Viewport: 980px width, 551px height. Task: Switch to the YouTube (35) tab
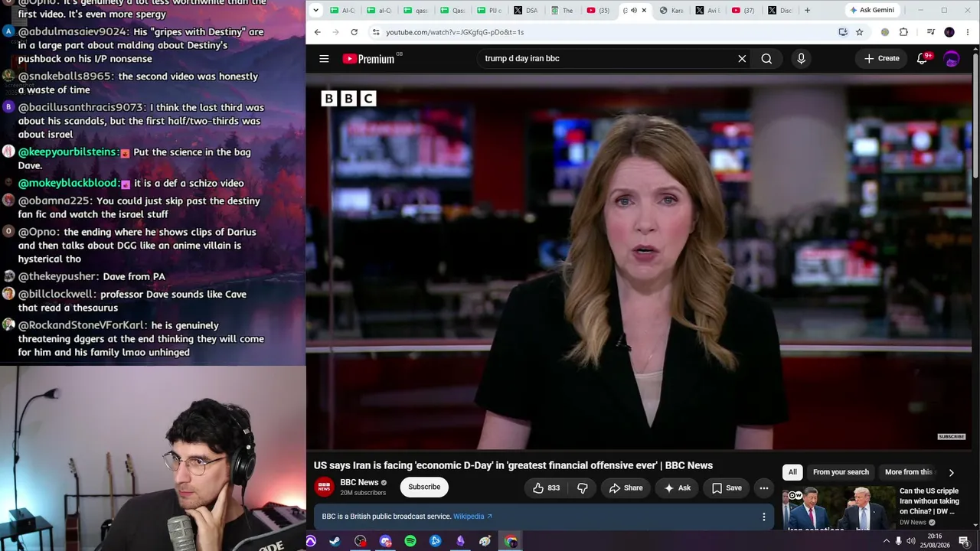click(x=599, y=10)
